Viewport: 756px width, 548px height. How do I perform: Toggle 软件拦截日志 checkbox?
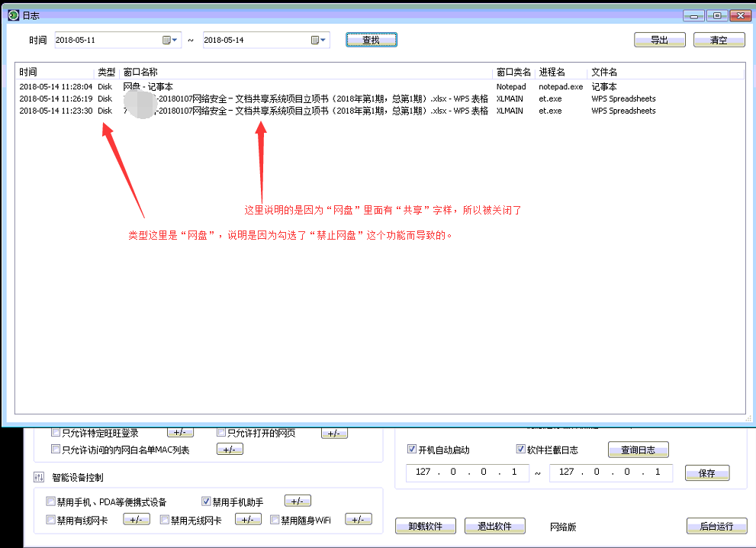(522, 450)
